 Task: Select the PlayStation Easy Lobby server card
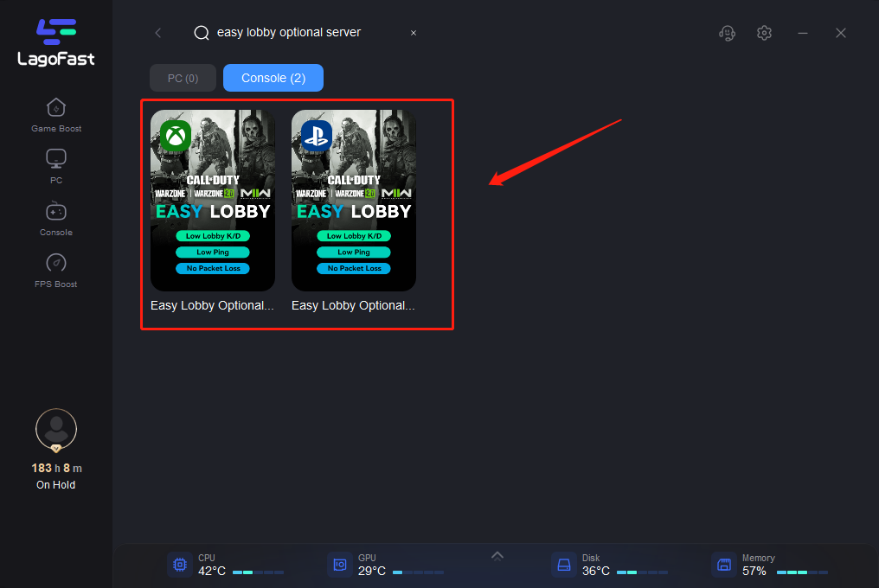(x=354, y=201)
